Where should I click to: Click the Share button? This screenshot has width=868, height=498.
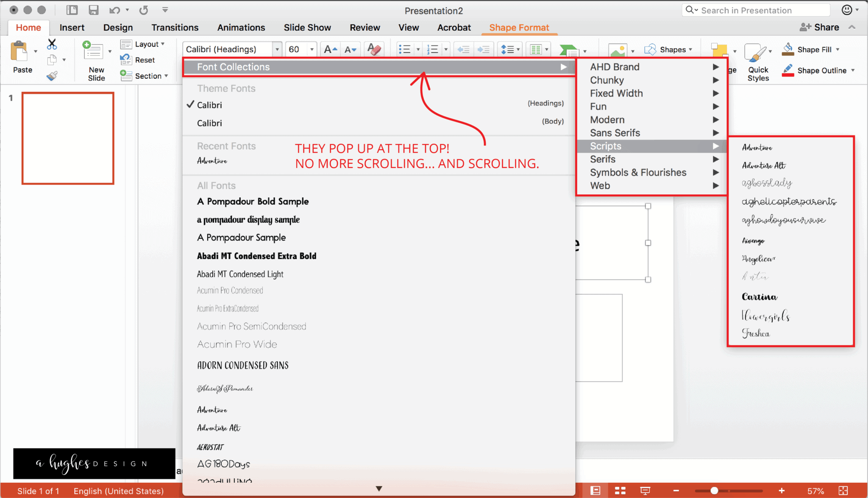[x=819, y=27]
